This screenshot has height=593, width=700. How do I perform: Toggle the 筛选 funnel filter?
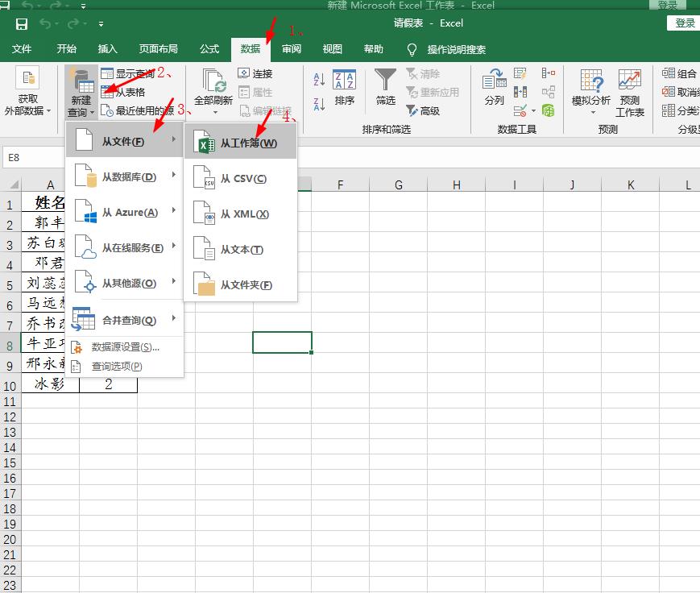pos(385,88)
